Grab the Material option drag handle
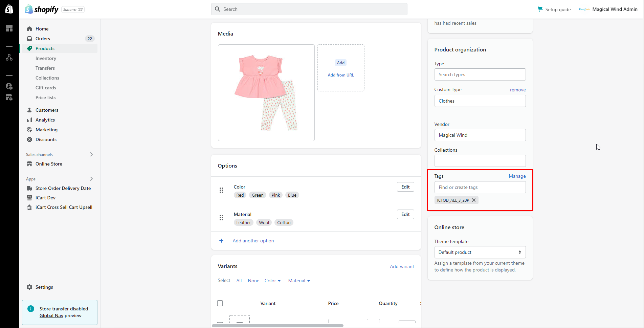644x328 pixels. tap(221, 218)
